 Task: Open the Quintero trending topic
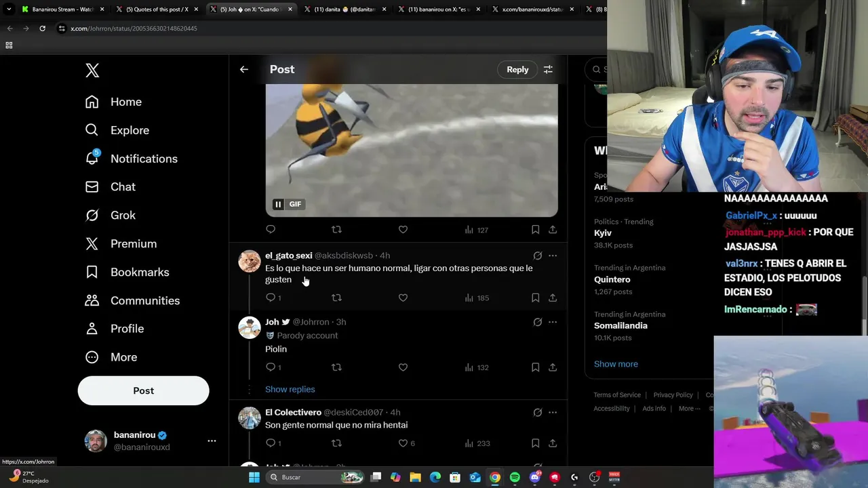pos(612,279)
